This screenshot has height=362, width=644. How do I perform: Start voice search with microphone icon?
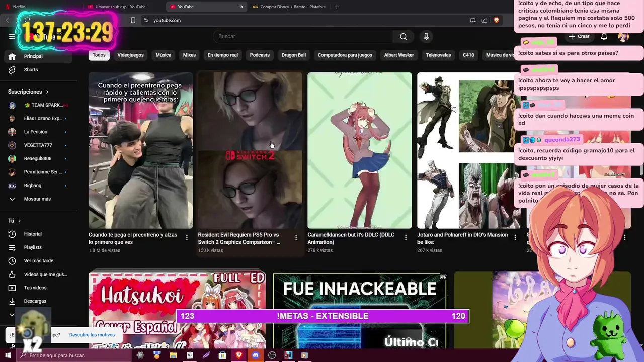point(426,36)
